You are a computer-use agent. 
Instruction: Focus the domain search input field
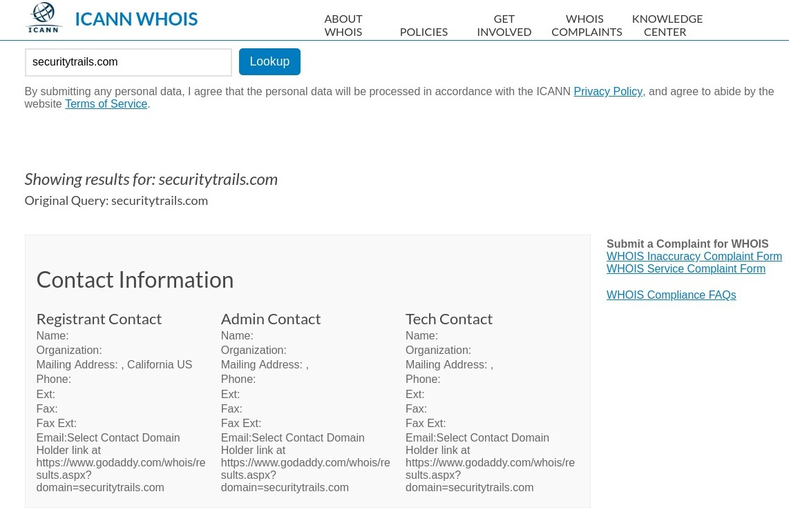(x=128, y=62)
